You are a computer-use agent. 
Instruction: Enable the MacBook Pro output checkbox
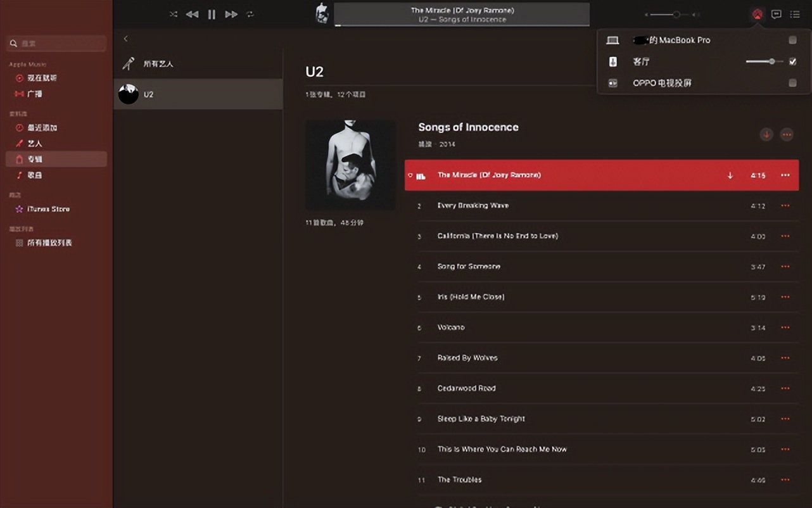(792, 40)
